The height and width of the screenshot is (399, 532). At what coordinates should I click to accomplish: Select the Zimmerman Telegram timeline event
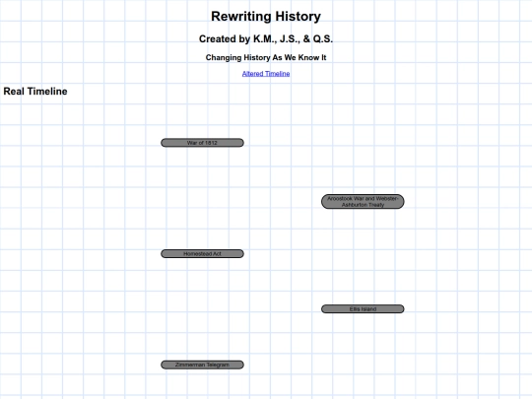click(x=202, y=365)
